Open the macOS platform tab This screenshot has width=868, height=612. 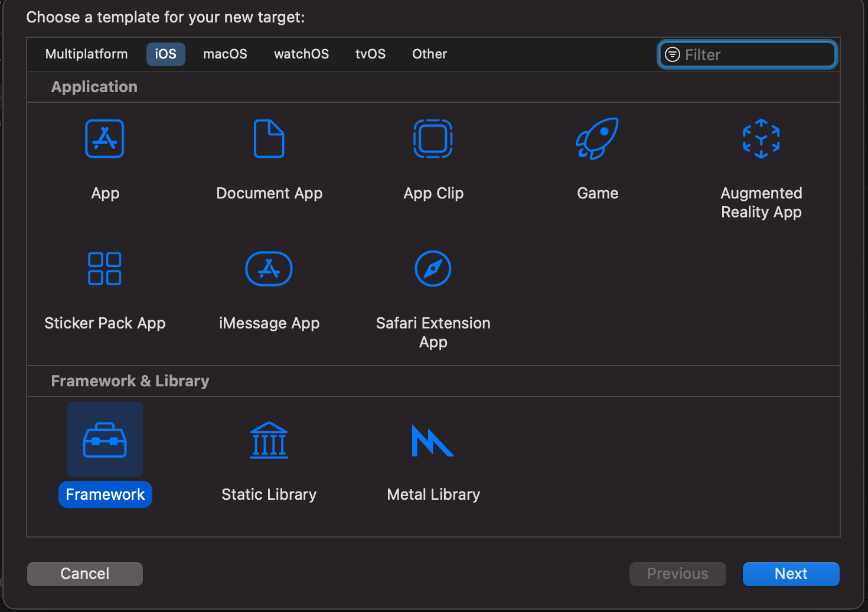226,54
